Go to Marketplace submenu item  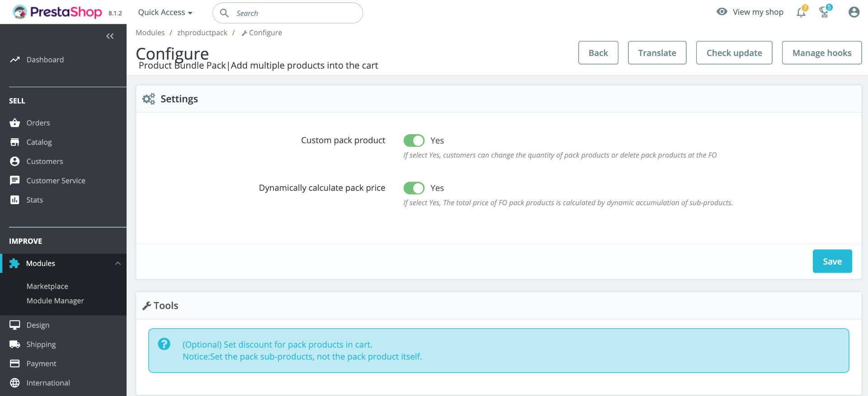coord(47,286)
